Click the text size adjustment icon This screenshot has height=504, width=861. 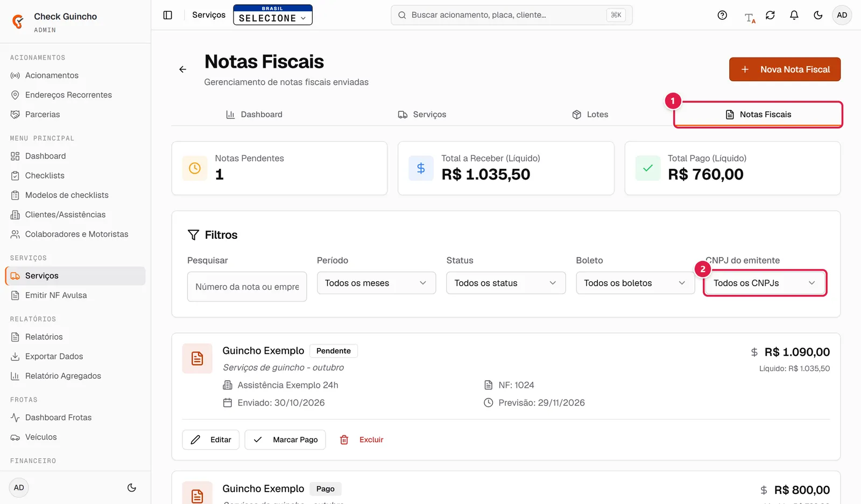pos(750,17)
